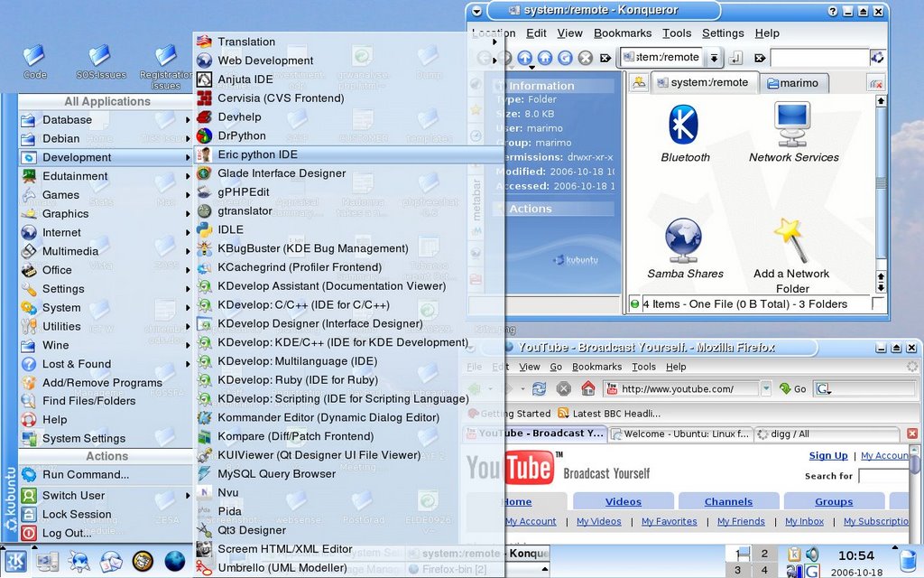Select Run Command action
924x578 pixels.
click(106, 475)
